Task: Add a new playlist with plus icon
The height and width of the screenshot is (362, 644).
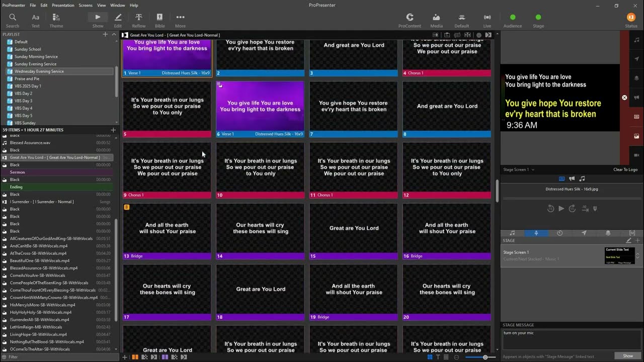Action: 105,34
